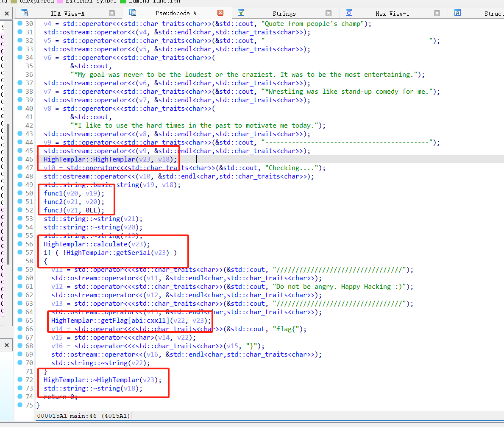Toggle breakpoint dot on line 57
This screenshot has height=427, width=504.
[20, 252]
